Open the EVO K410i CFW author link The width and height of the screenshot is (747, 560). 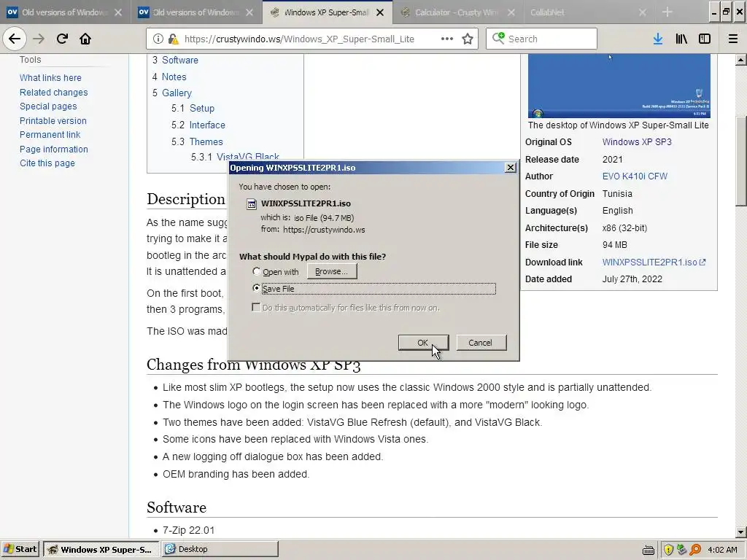635,176
